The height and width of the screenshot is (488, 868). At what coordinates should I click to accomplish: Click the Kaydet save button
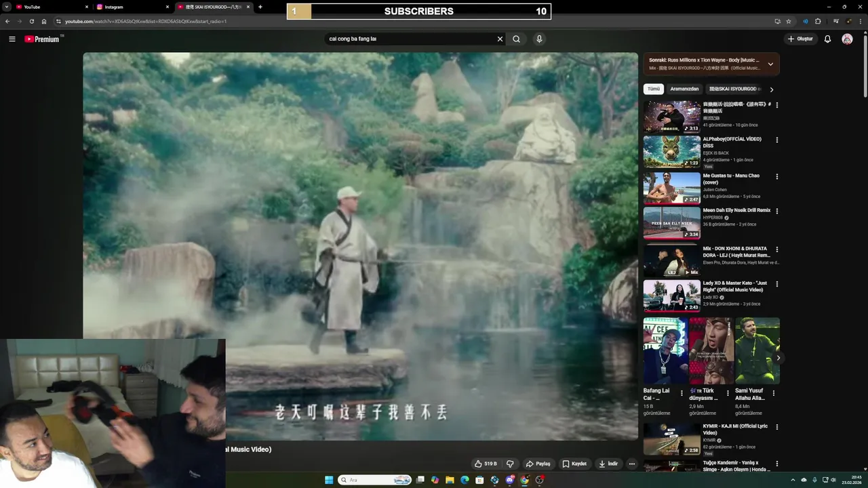pos(574,464)
